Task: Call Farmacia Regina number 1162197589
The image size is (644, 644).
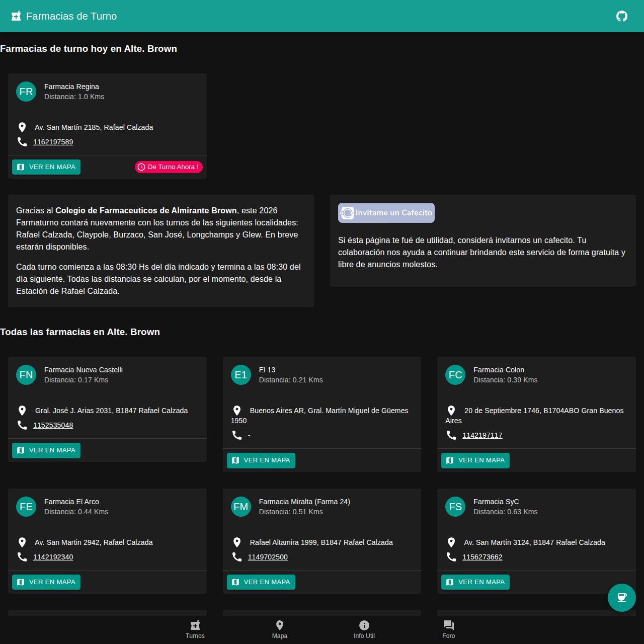Action: [53, 142]
